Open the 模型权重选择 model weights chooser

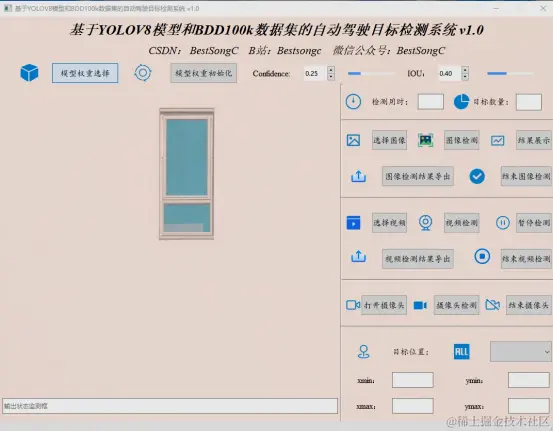[85, 73]
